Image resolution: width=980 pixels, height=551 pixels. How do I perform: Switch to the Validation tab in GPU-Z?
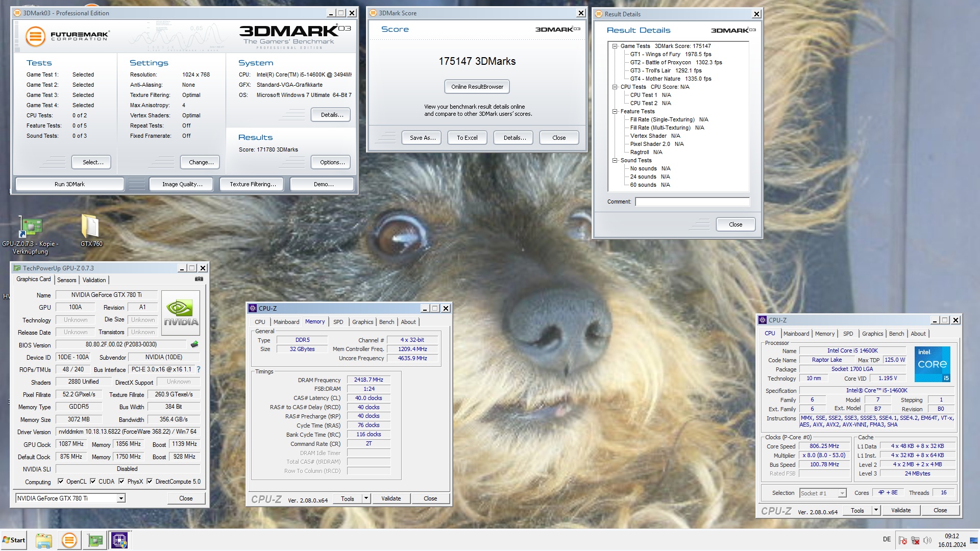coord(94,280)
